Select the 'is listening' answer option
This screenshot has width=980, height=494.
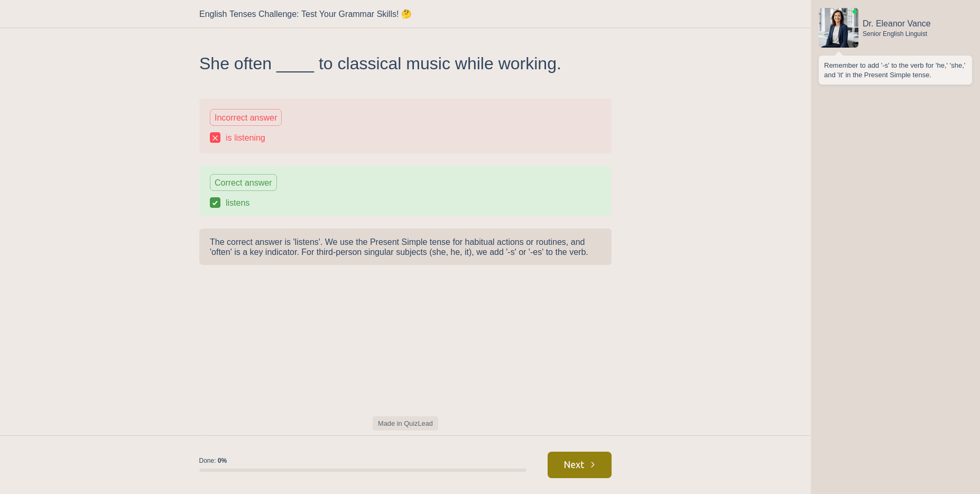[245, 138]
